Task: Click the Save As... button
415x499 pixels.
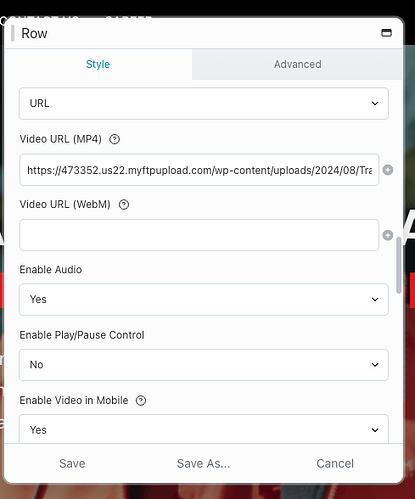Action: (x=203, y=463)
